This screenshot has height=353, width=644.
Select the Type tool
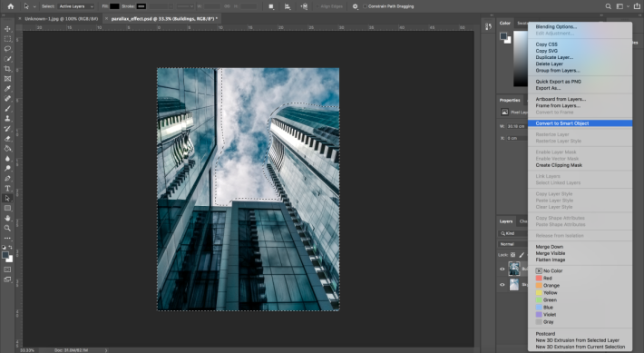(7, 188)
